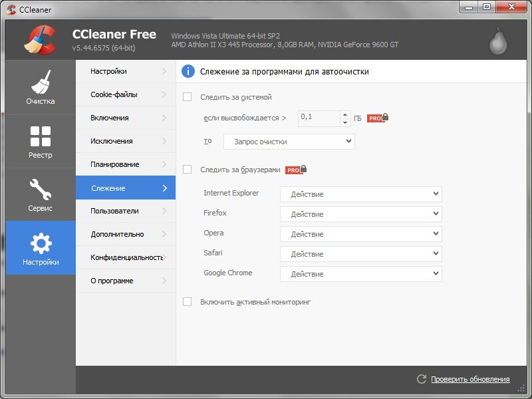Open the Исключения menu item
Screen dimensions: 532x399
(126, 141)
